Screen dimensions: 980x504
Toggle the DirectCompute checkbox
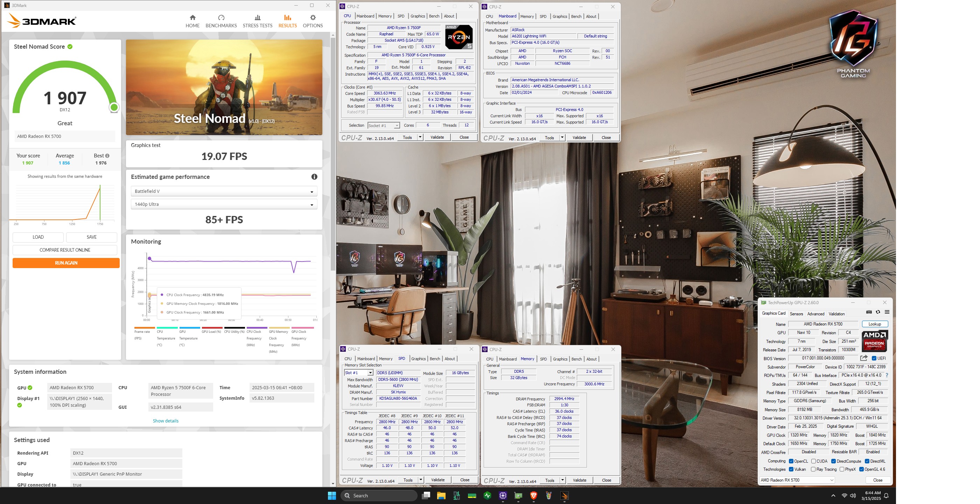[x=834, y=461]
